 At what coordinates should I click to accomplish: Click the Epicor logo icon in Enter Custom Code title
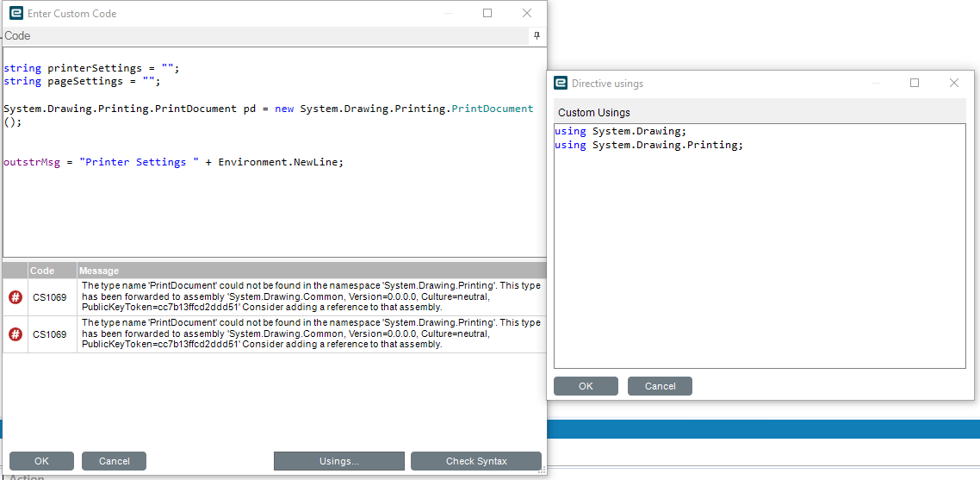[16, 13]
